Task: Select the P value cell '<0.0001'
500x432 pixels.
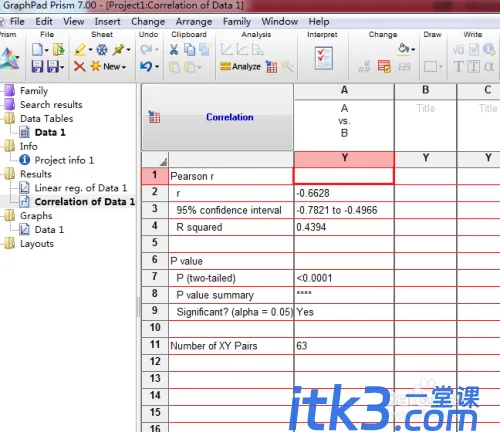Action: click(x=344, y=278)
